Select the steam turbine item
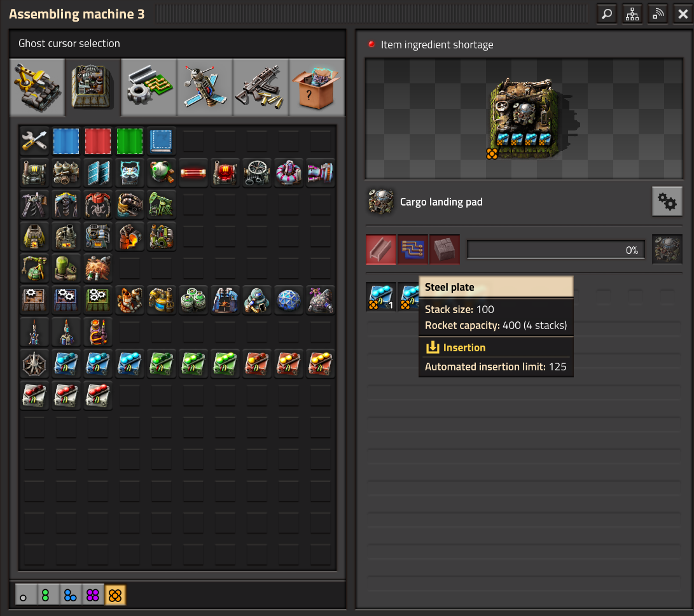This screenshot has width=694, height=616. tap(257, 172)
